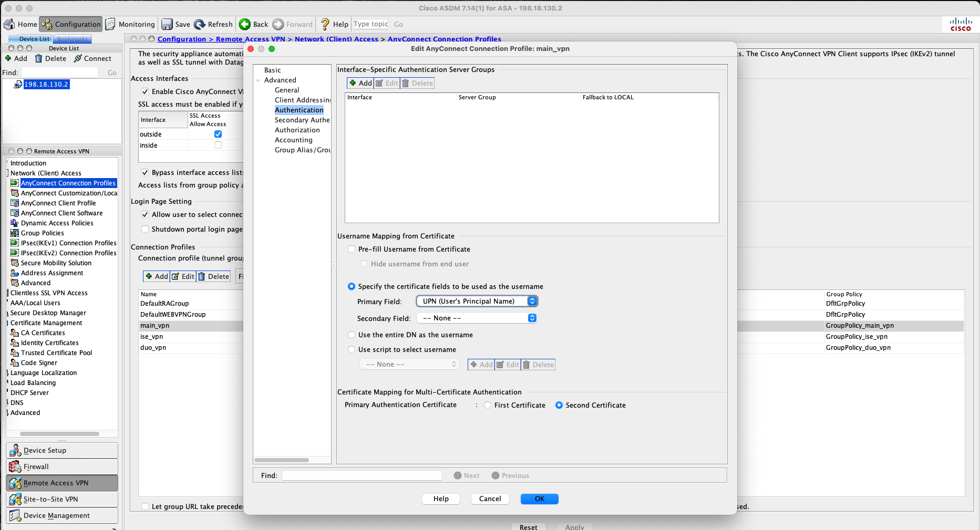The width and height of the screenshot is (980, 530).
Task: Click the dialog tree horizontal scrollbar
Action: point(282,460)
